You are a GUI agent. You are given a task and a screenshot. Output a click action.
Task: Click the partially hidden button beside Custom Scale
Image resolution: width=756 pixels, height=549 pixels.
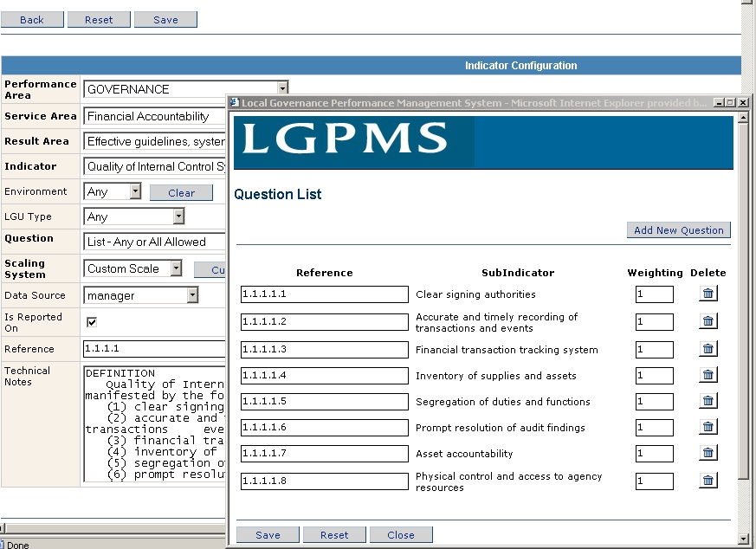(210, 270)
